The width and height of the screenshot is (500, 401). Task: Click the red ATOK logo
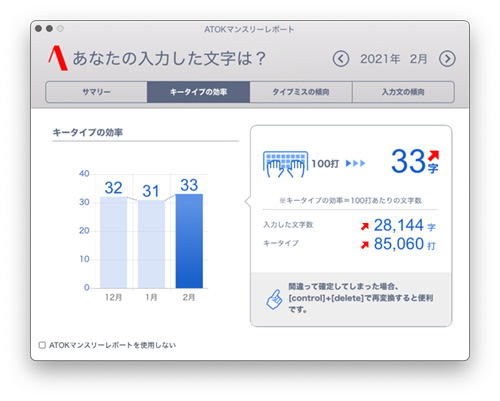pyautogui.click(x=58, y=58)
